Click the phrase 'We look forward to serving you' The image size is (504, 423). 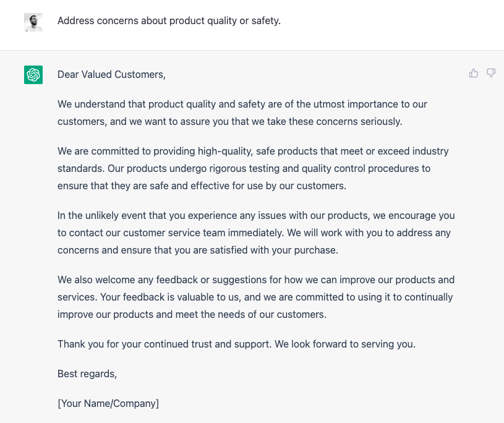(x=345, y=344)
